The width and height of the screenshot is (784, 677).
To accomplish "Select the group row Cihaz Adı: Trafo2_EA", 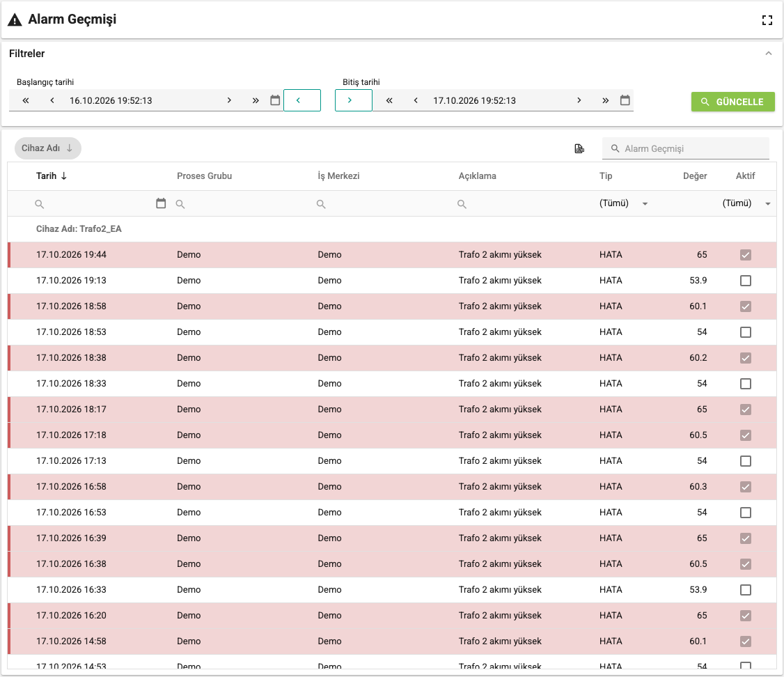I will click(x=392, y=229).
